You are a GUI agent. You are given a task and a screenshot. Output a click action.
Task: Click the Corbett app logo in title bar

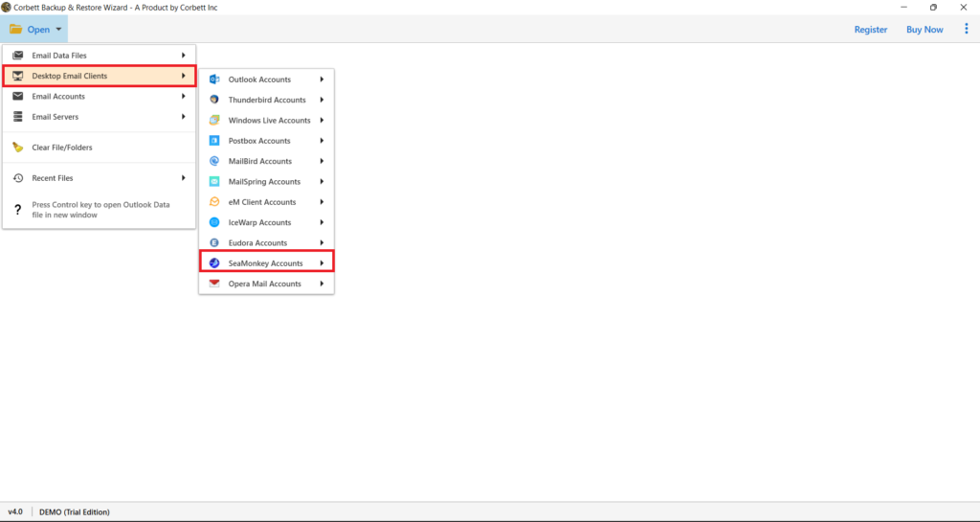pos(6,8)
